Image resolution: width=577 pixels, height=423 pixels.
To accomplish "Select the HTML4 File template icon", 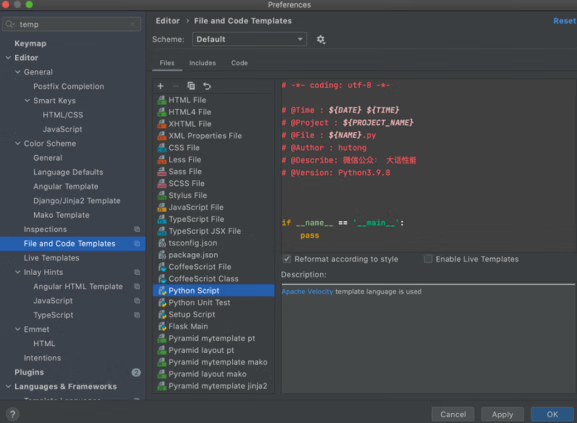I will click(162, 112).
